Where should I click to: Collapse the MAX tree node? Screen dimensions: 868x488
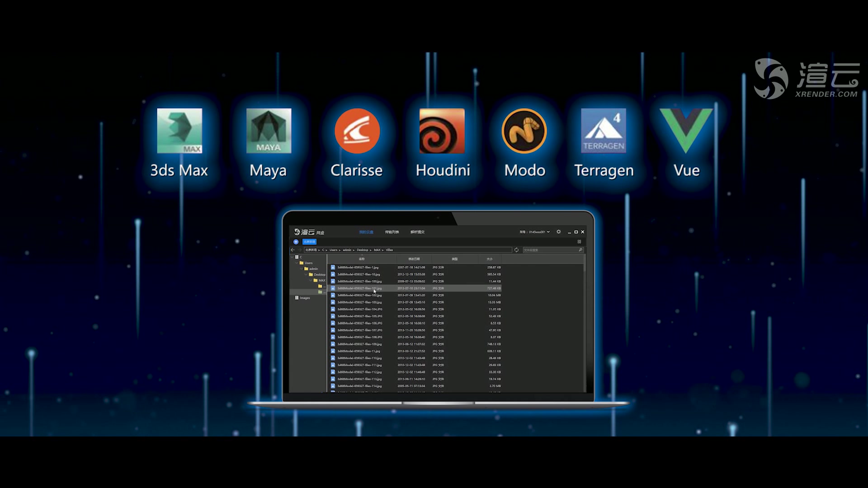(x=311, y=281)
